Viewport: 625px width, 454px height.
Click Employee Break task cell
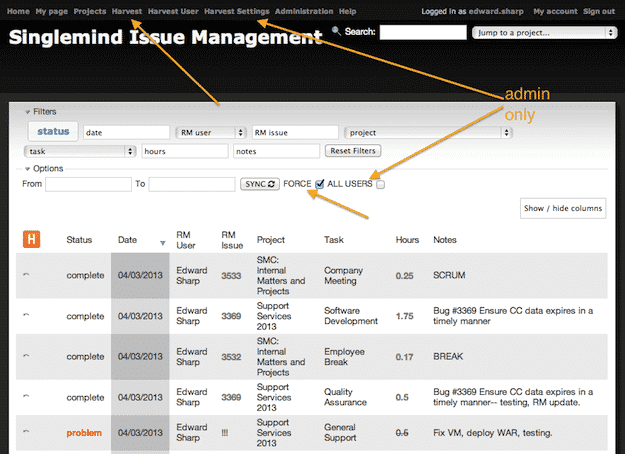coord(344,357)
